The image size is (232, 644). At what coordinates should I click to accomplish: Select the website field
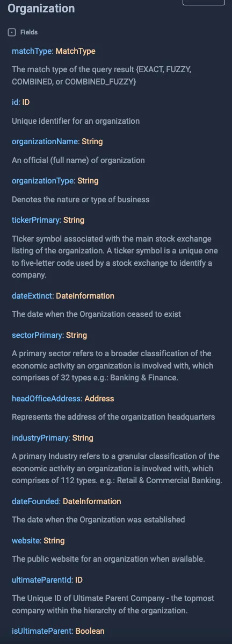tap(26, 541)
